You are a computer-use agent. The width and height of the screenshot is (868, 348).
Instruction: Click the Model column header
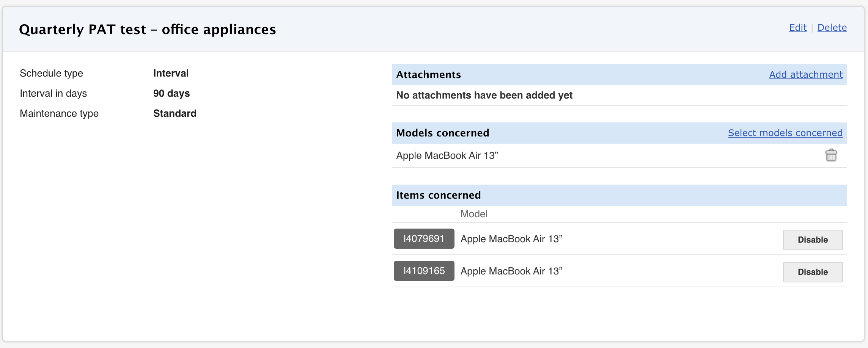[473, 214]
